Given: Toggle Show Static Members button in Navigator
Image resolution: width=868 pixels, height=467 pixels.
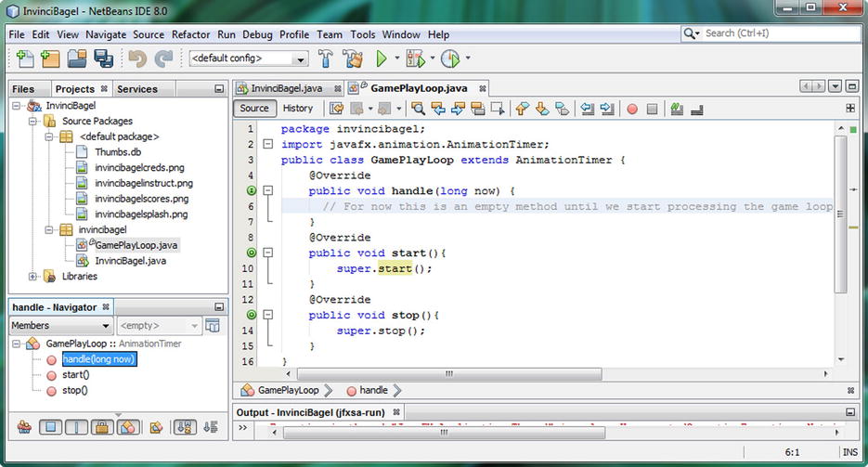Looking at the screenshot, I should pyautogui.click(x=76, y=426).
